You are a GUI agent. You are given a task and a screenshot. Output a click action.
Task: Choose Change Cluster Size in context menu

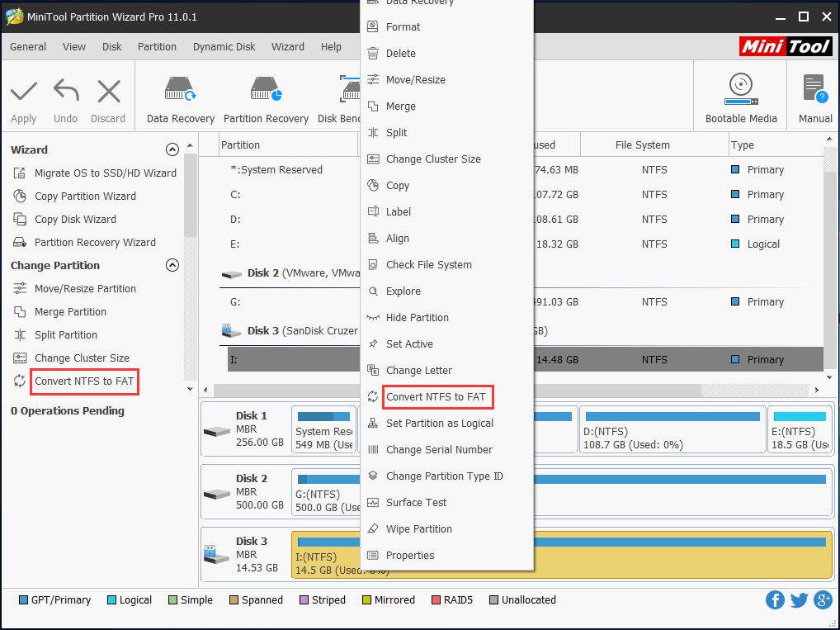pos(446,159)
